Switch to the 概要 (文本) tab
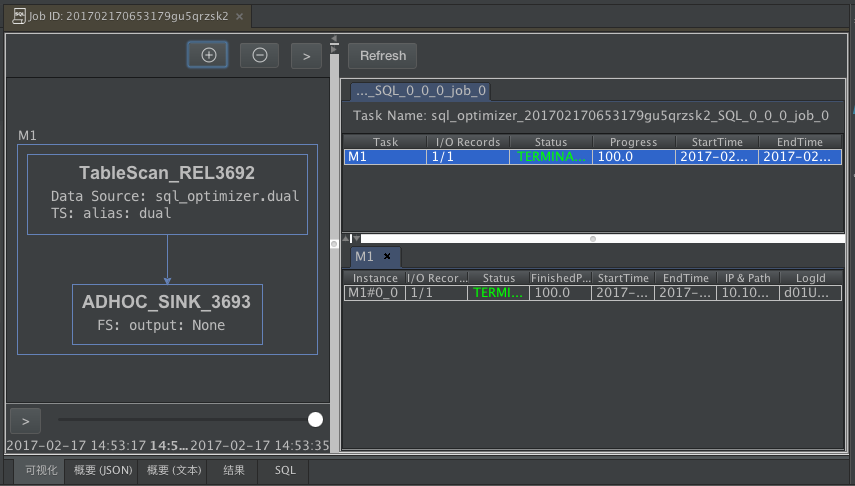 click(174, 470)
